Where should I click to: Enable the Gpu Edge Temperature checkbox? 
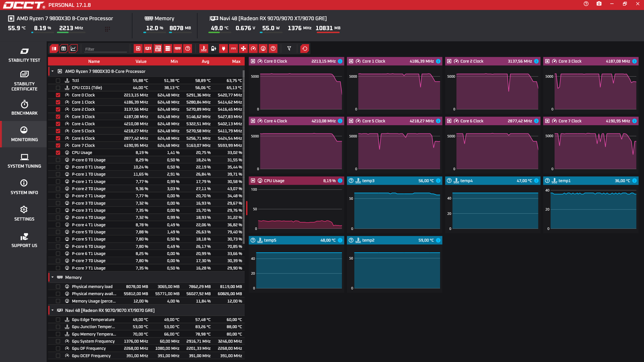[58, 320]
